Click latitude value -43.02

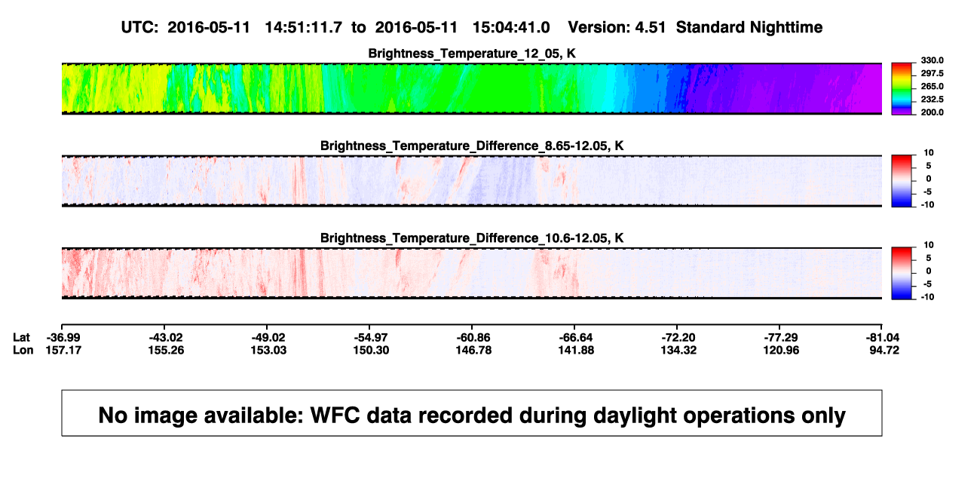(165, 337)
